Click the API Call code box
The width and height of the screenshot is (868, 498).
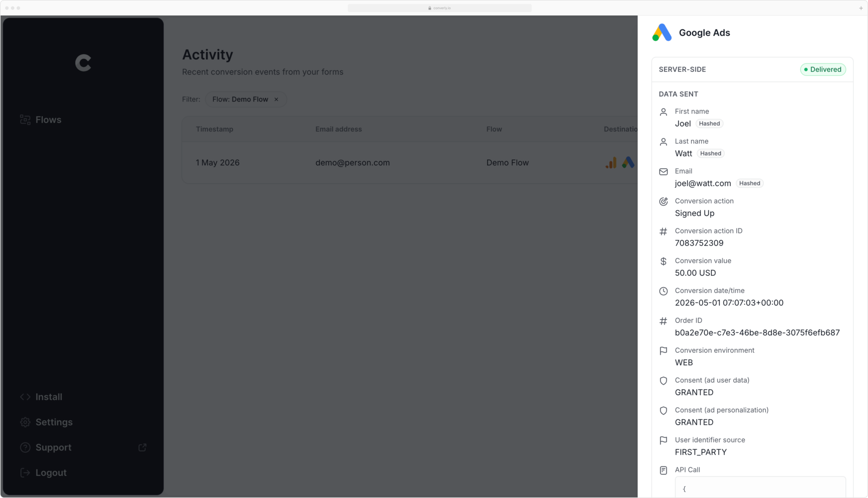coord(760,487)
